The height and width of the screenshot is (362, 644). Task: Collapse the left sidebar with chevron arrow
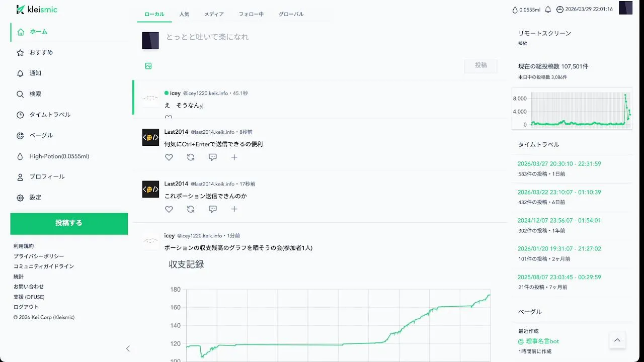(x=128, y=348)
